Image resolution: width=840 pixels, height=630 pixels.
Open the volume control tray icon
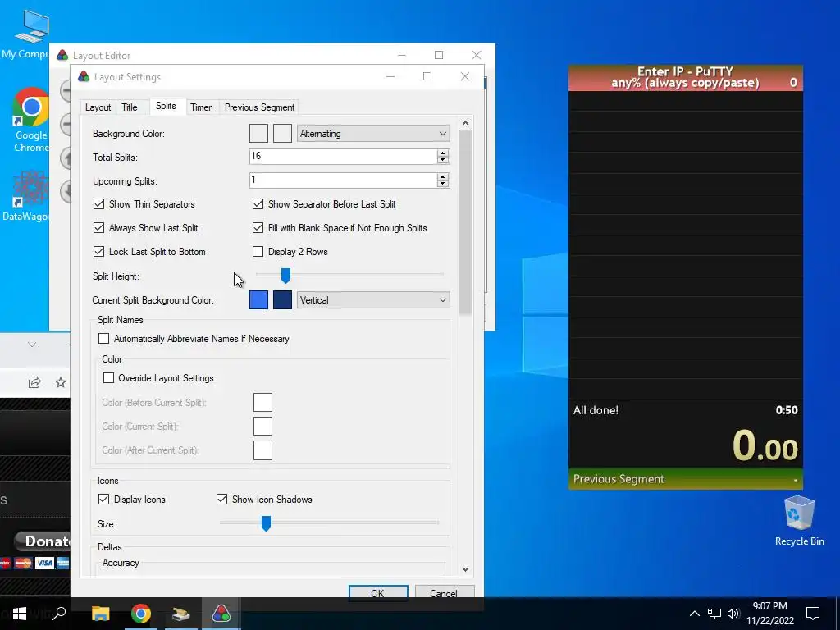pos(733,614)
